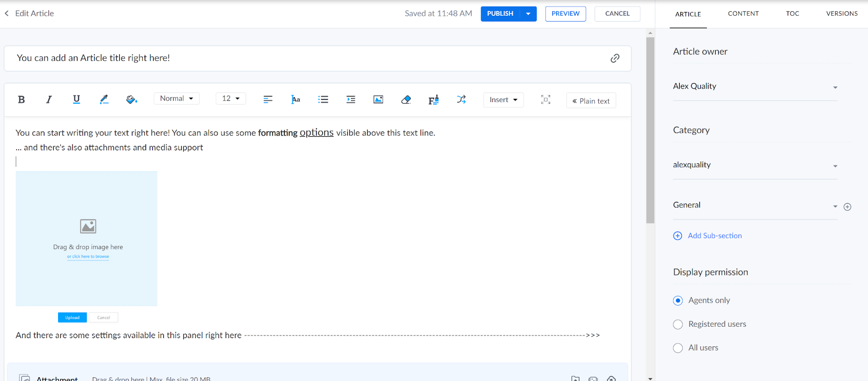This screenshot has width=868, height=381.
Task: Copy the article permalink via link icon
Action: click(x=615, y=58)
